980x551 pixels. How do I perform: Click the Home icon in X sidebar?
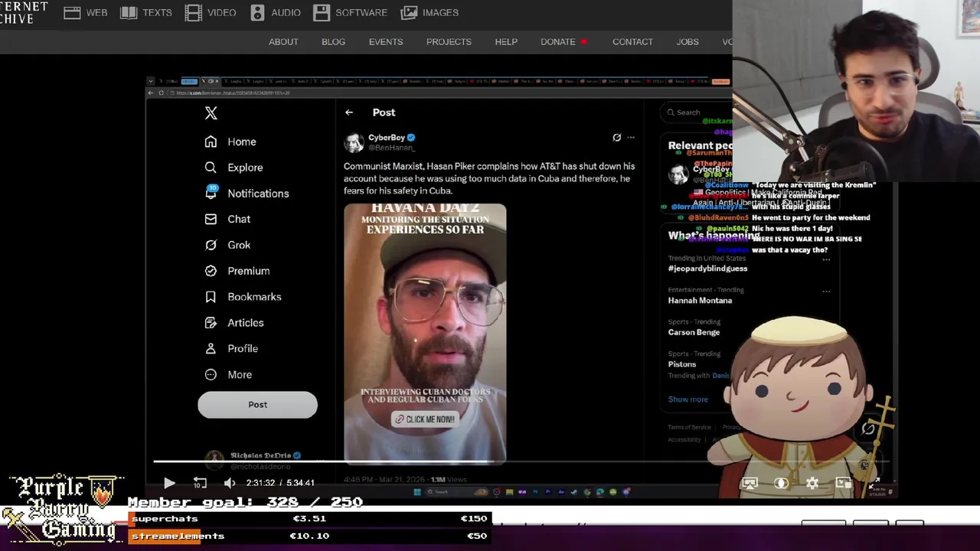point(211,142)
